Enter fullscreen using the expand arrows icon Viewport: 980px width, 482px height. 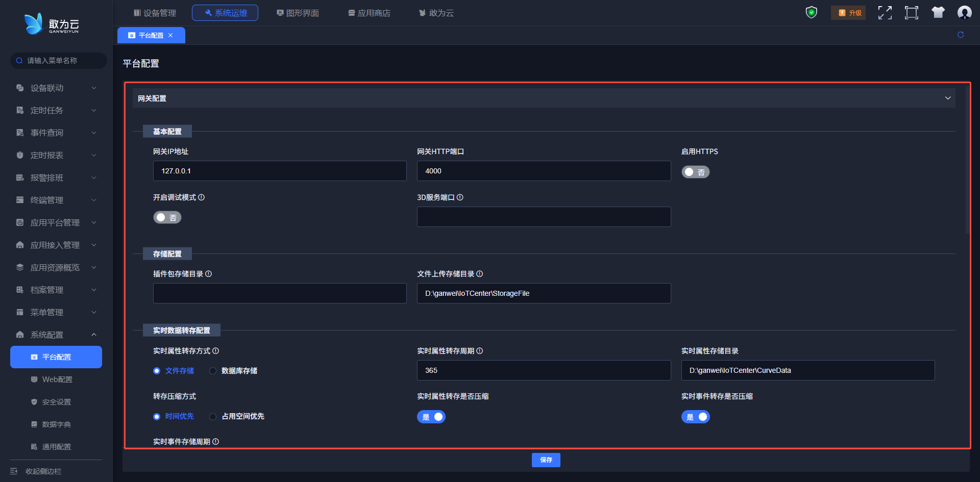(885, 13)
